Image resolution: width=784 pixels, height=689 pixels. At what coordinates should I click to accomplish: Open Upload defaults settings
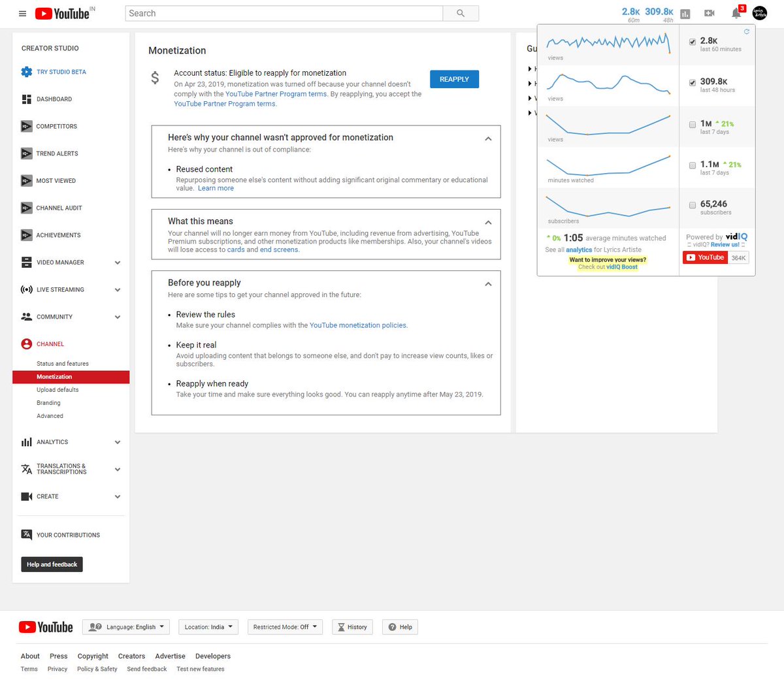[x=57, y=390]
